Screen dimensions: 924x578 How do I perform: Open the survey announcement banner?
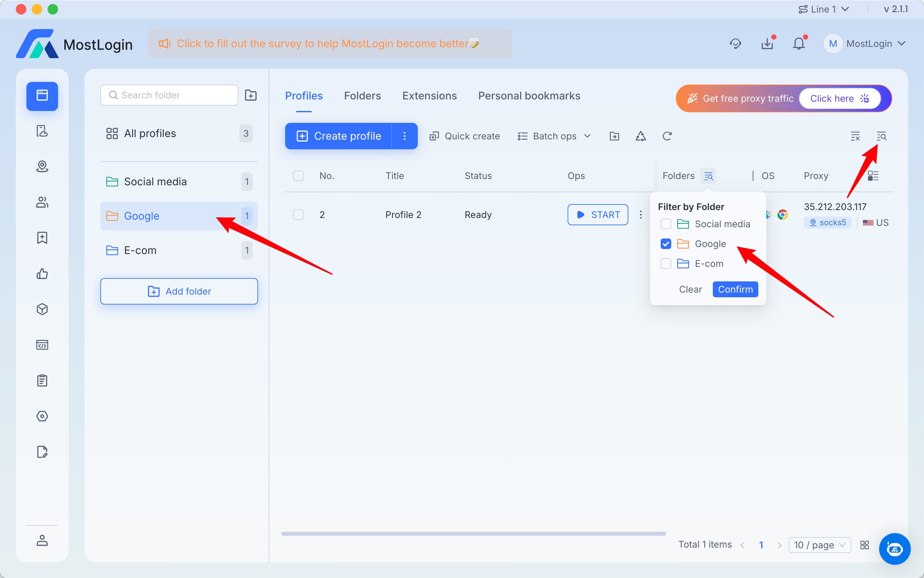pos(330,44)
